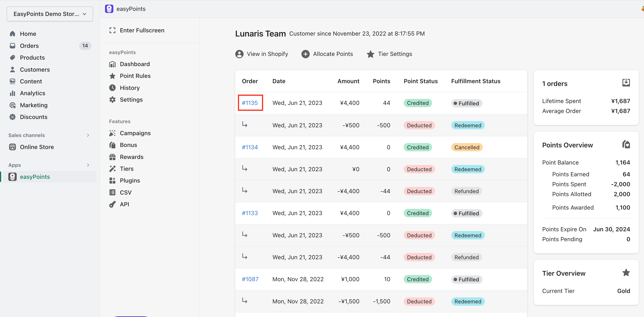644x317 pixels.
Task: Open the EasyPoints Demo Store dropdown
Action: (x=50, y=14)
